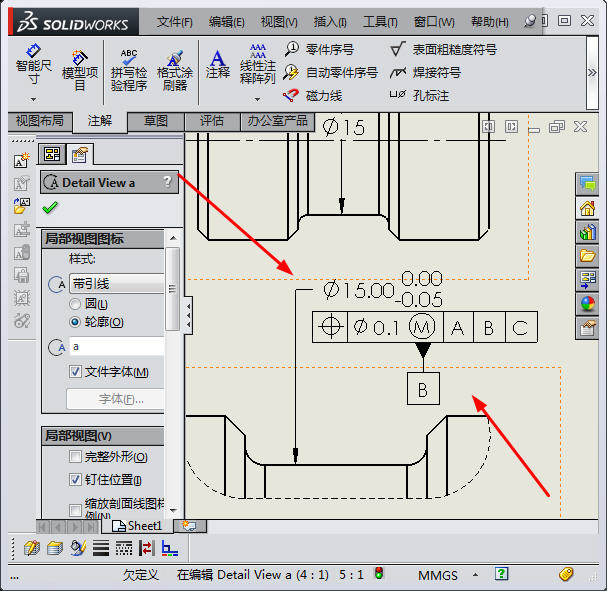Uncheck the Pin Position (钉住位置) checkbox
607x591 pixels.
[x=75, y=480]
